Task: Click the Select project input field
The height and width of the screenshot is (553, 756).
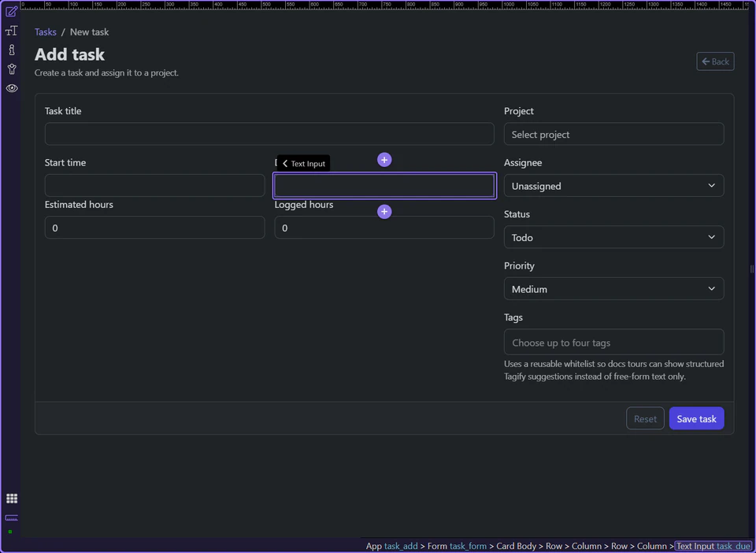Action: (613, 134)
